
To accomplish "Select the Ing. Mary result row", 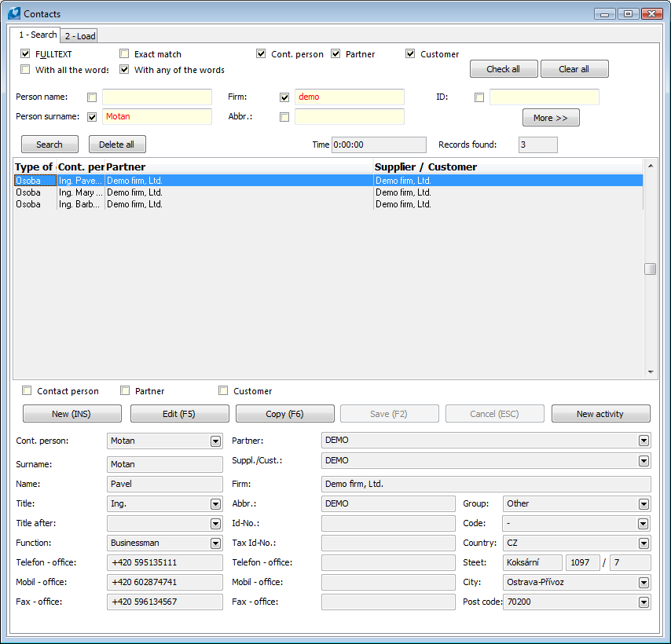I will coord(328,192).
